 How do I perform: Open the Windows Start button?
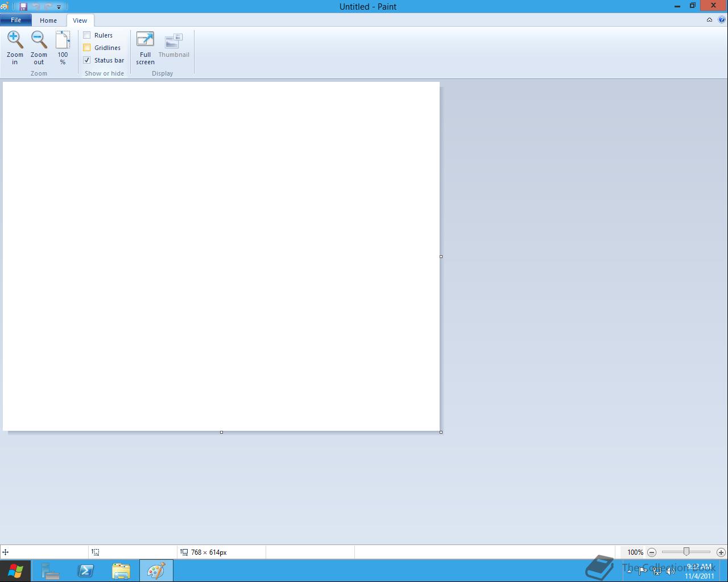tap(15, 571)
